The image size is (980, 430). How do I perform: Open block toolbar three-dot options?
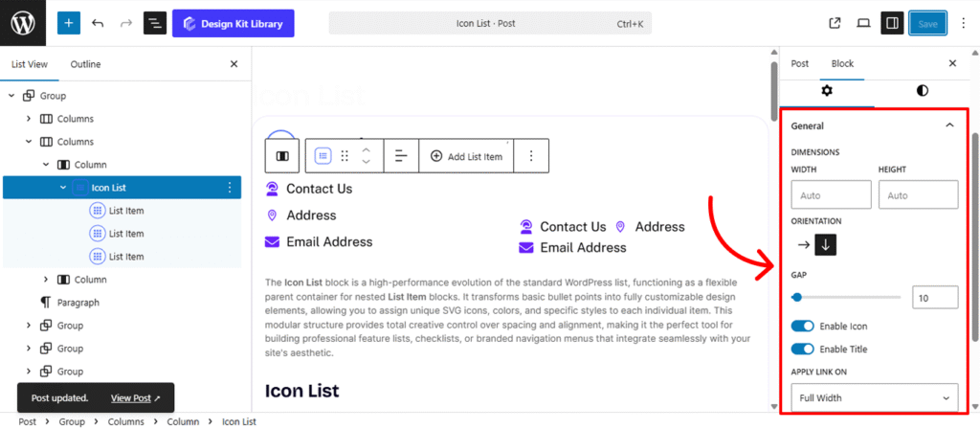[531, 156]
